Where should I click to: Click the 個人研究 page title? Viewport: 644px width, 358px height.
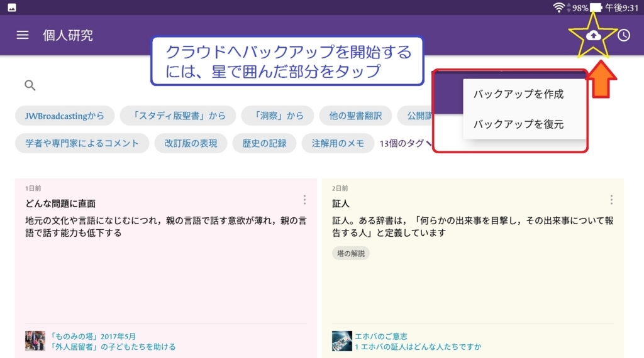68,36
